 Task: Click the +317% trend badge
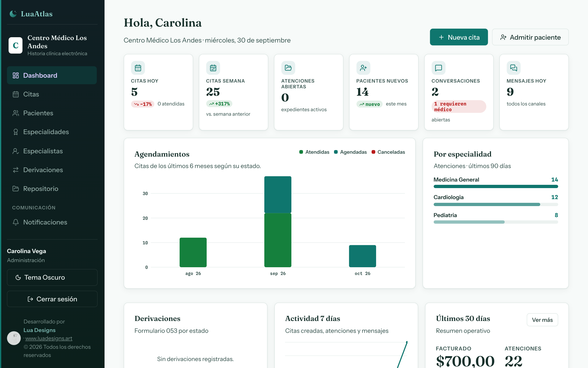(219, 104)
